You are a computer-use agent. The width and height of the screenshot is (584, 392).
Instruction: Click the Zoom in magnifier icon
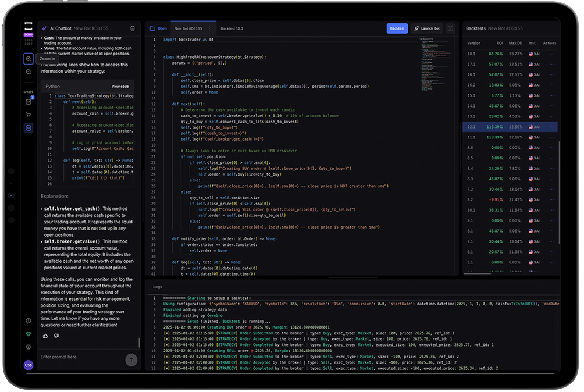click(29, 59)
